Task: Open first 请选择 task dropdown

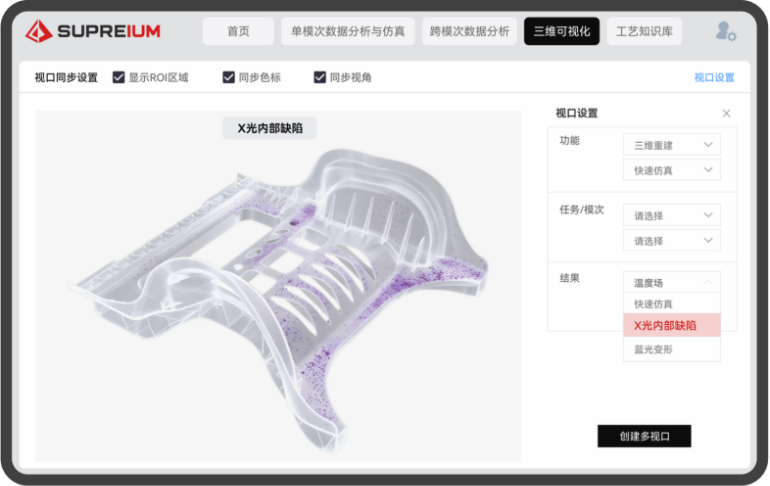Action: pyautogui.click(x=671, y=215)
